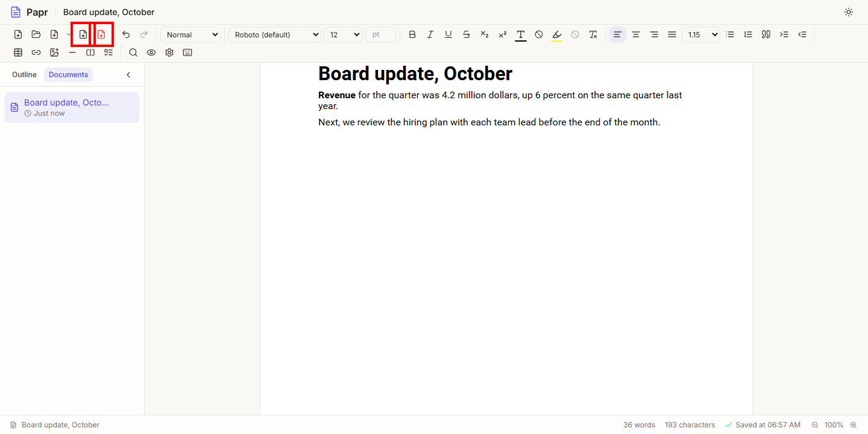Insert a hyperlink
This screenshot has height=434, width=868.
(x=36, y=52)
